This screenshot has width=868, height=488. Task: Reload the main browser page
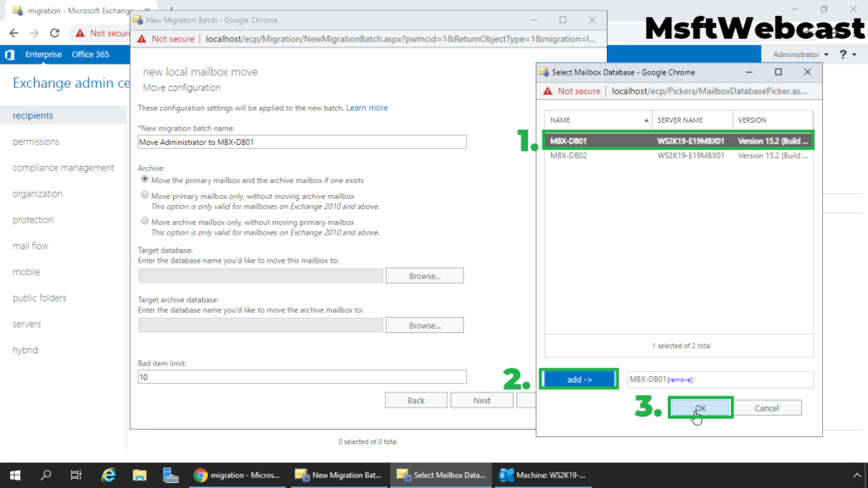click(54, 33)
